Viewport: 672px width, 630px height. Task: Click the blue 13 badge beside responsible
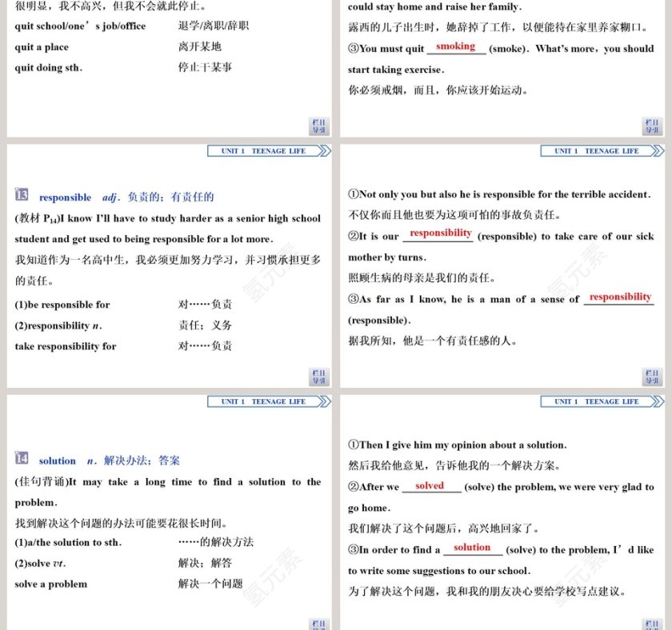[22, 197]
